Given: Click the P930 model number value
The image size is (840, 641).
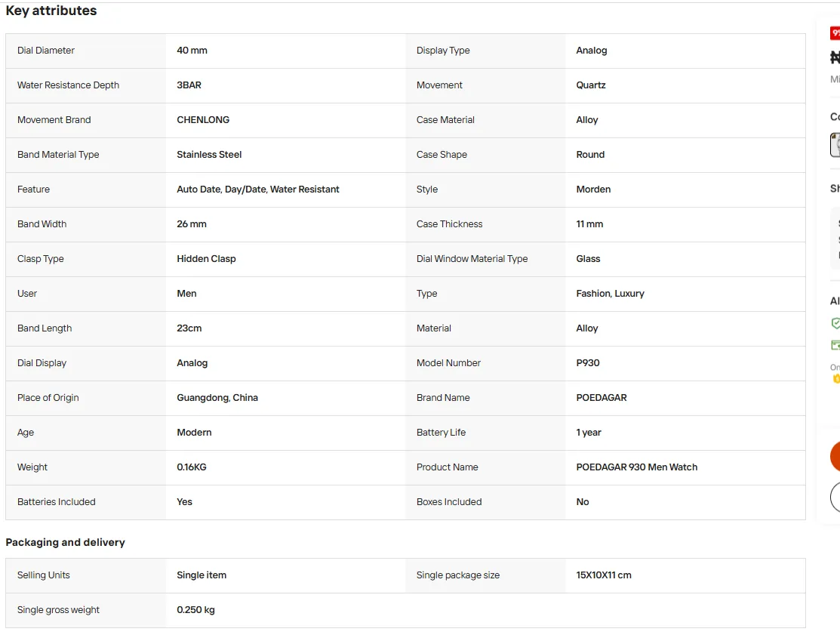Looking at the screenshot, I should point(588,363).
